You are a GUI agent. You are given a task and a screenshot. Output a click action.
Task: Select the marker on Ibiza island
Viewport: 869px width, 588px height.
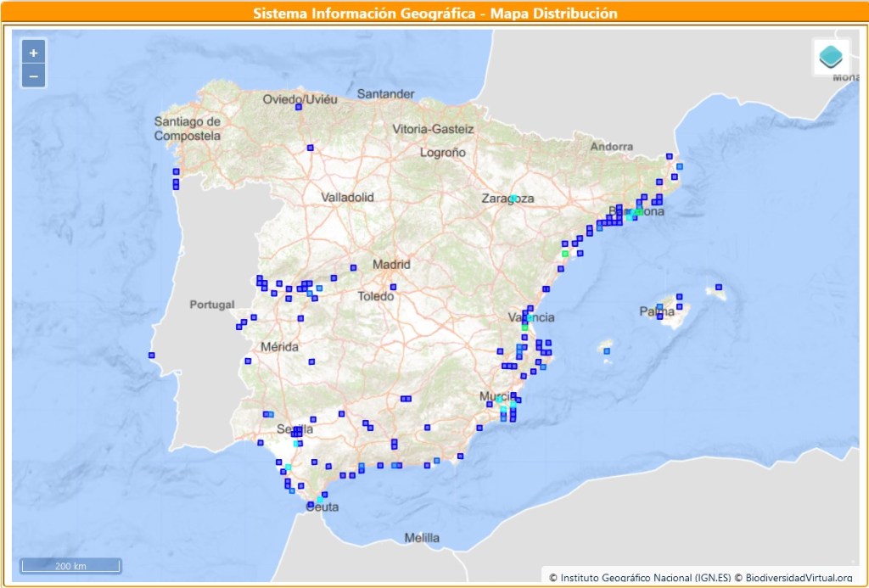[607, 350]
